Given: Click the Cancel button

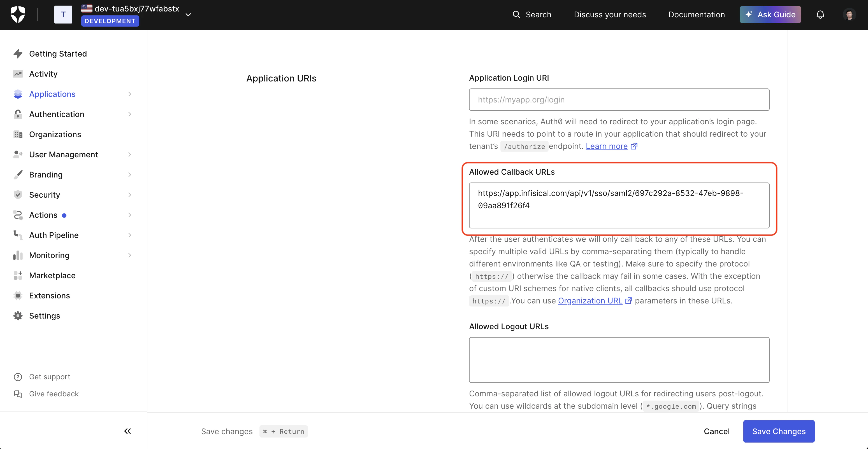Looking at the screenshot, I should [x=716, y=431].
